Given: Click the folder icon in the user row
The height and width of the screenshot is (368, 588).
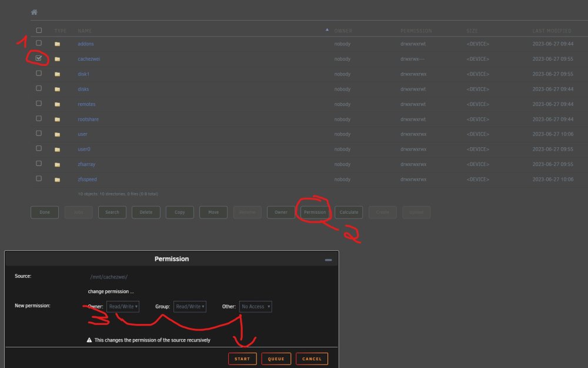Looking at the screenshot, I should tap(58, 134).
